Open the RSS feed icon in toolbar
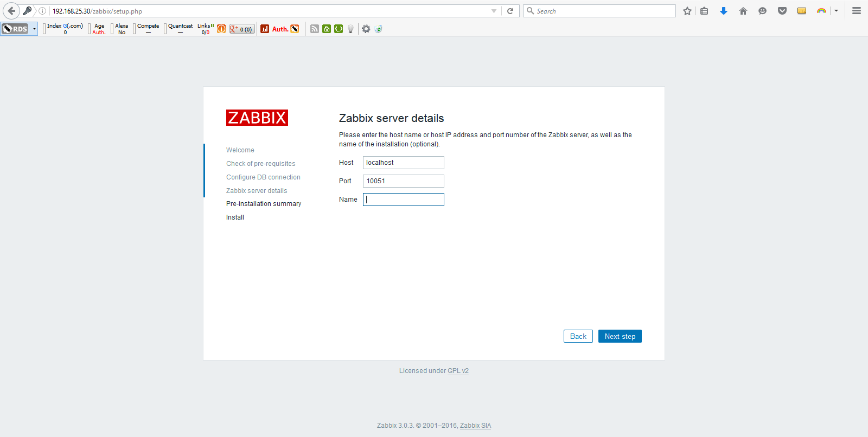868x437 pixels. pyautogui.click(x=315, y=29)
